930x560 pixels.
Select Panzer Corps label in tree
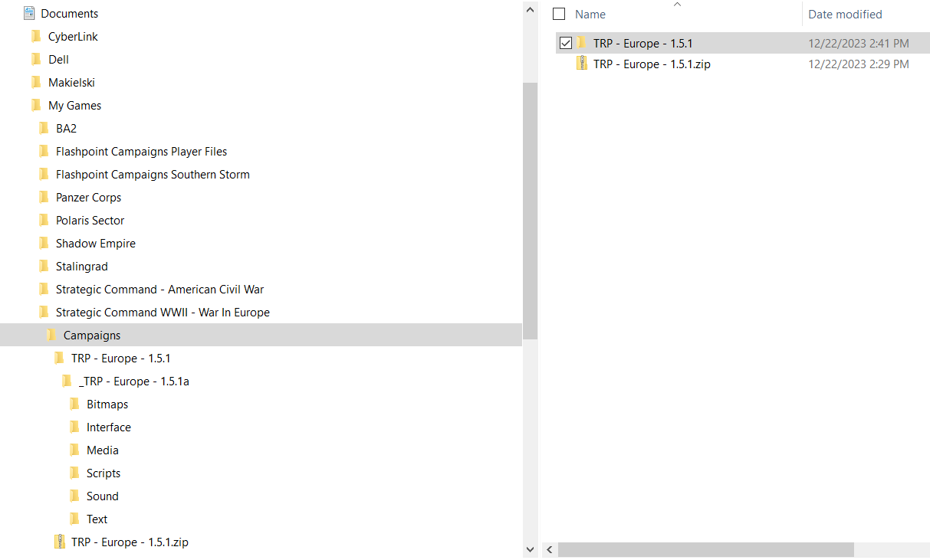click(x=88, y=197)
